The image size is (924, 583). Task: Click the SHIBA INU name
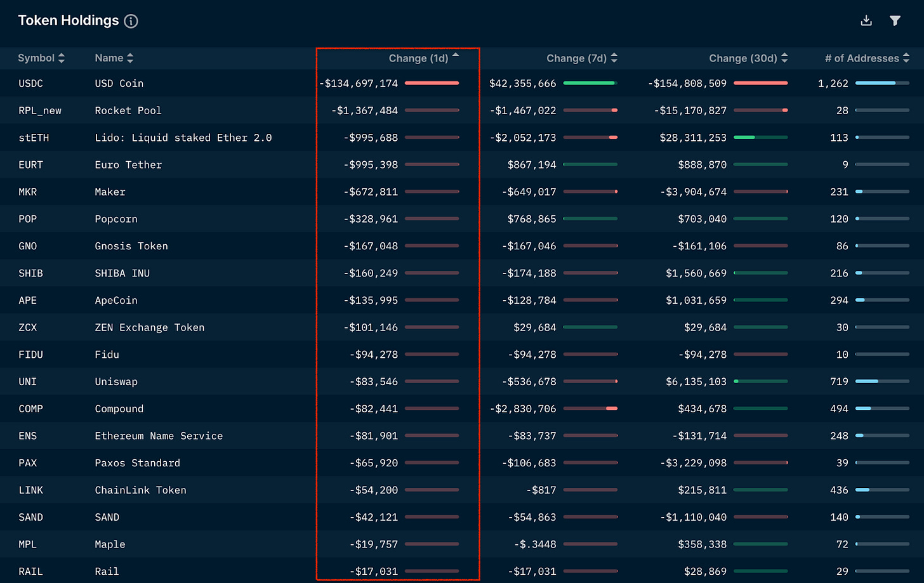click(122, 273)
